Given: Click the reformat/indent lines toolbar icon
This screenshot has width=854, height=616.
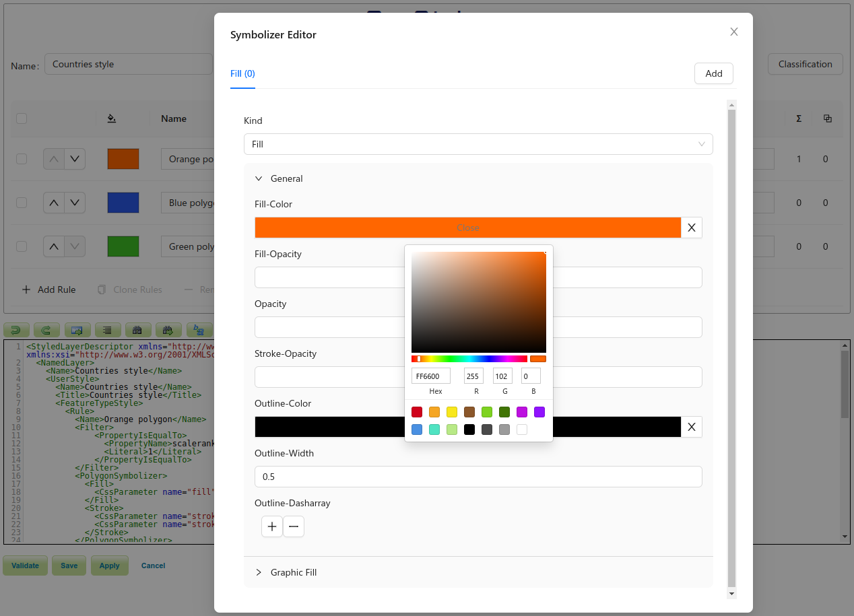Looking at the screenshot, I should [108, 330].
